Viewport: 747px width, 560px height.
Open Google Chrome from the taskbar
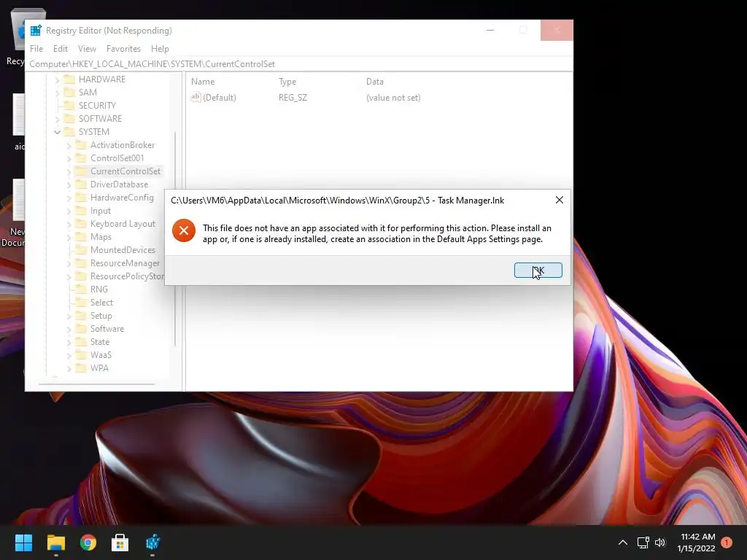[x=88, y=542]
